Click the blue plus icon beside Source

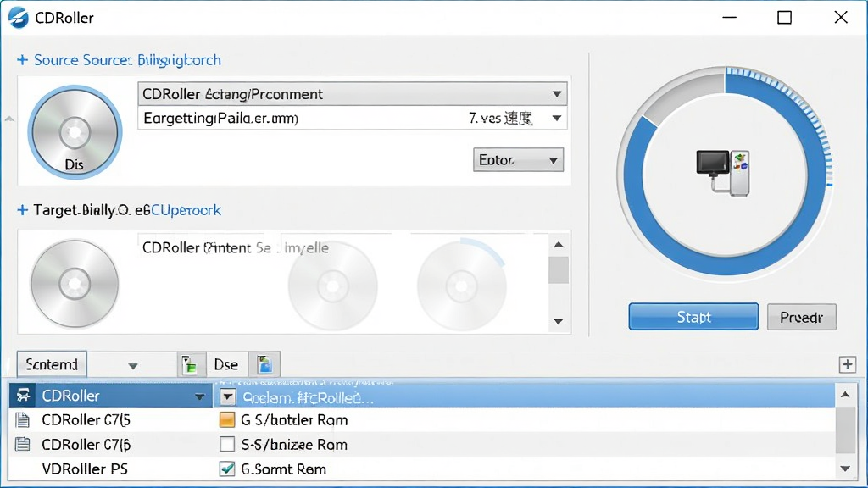pos(22,60)
